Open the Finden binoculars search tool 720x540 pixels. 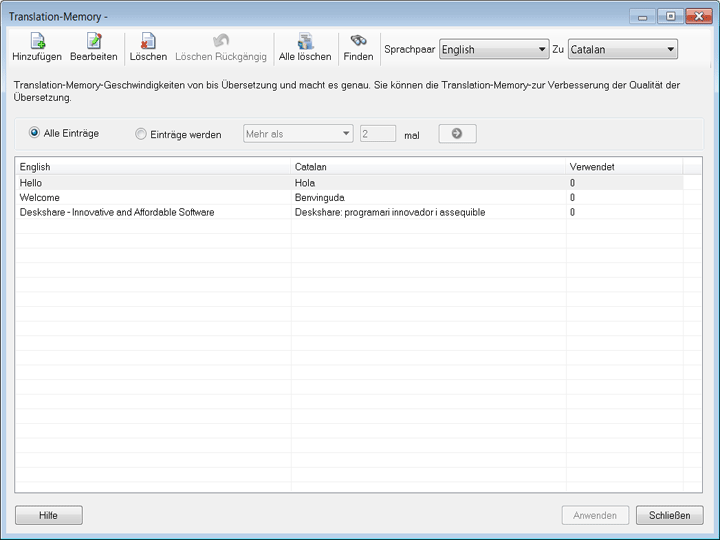358,47
